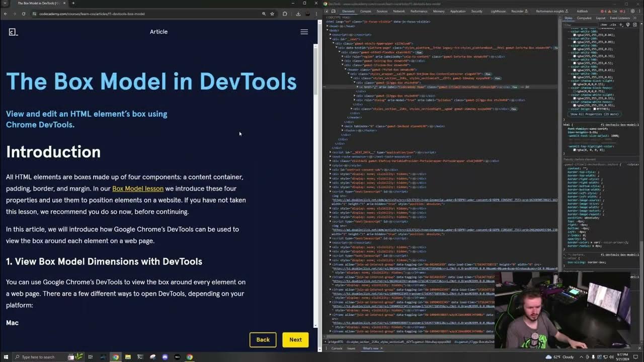Click the browser address bar URL

coord(92,14)
